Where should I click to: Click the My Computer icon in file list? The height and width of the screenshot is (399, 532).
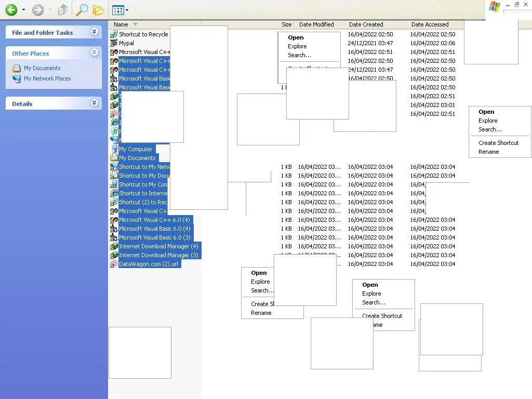[x=114, y=149]
